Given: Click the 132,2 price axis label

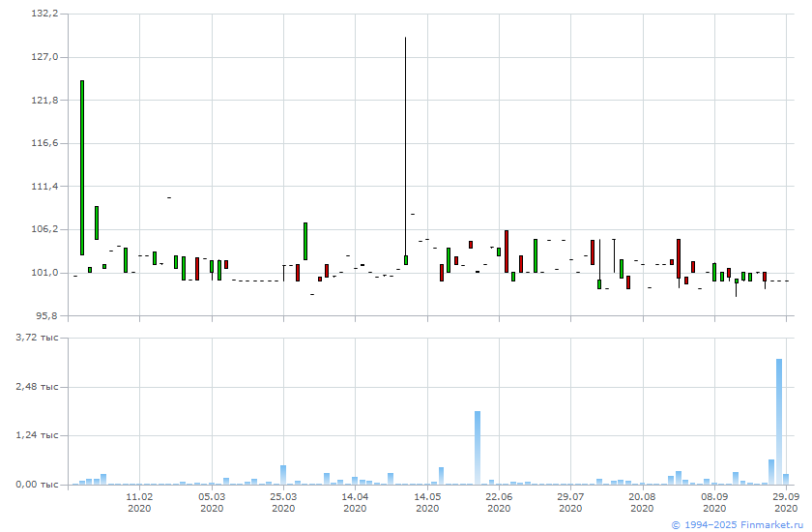Looking at the screenshot, I should pyautogui.click(x=45, y=14).
